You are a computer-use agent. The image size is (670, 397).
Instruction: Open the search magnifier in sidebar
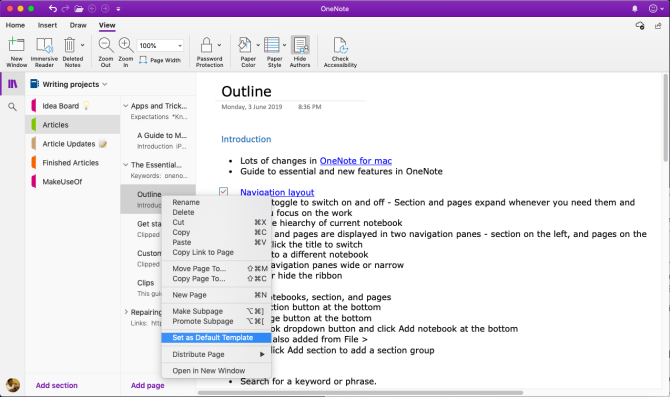pyautogui.click(x=12, y=107)
